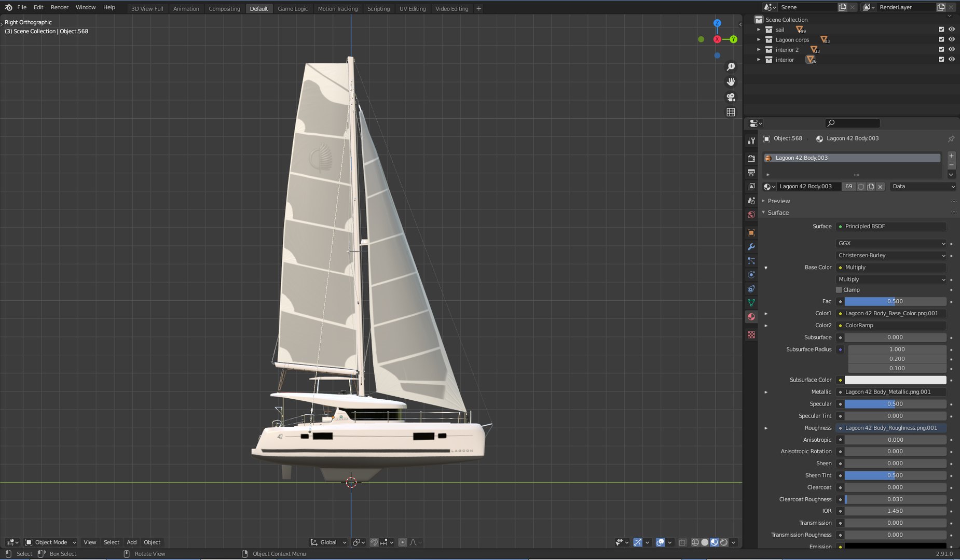This screenshot has height=560, width=960.
Task: Click the Specular 0.500 slider
Action: [x=895, y=404]
